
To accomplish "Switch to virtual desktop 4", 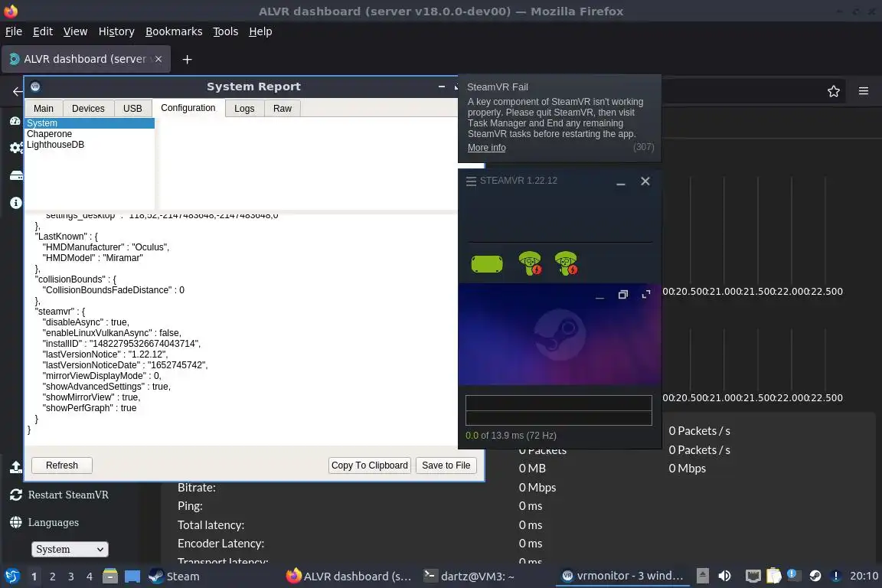I will click(x=90, y=577).
